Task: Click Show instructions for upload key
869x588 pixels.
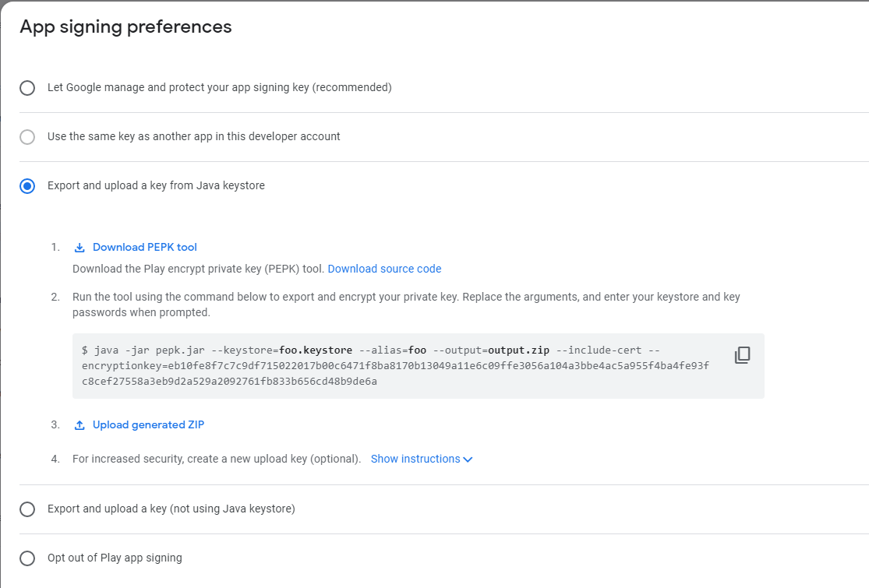Action: [x=415, y=459]
